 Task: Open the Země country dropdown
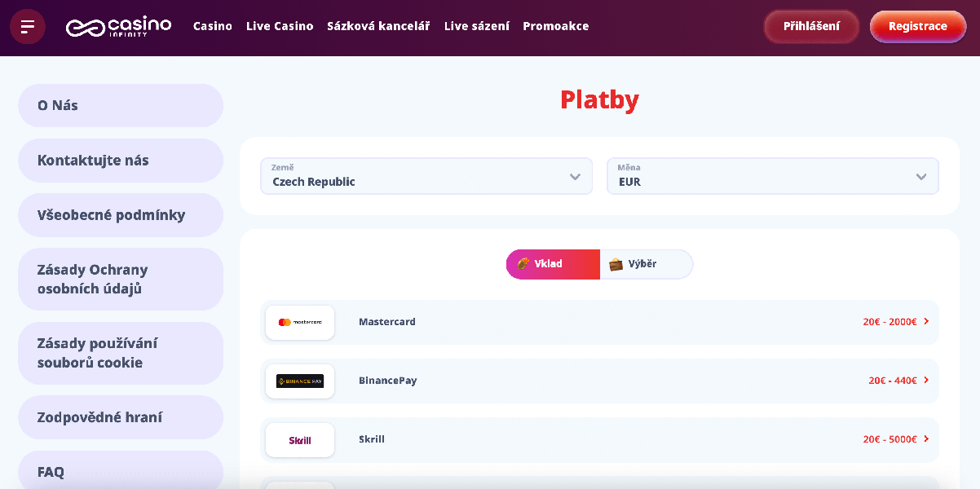pyautogui.click(x=426, y=176)
